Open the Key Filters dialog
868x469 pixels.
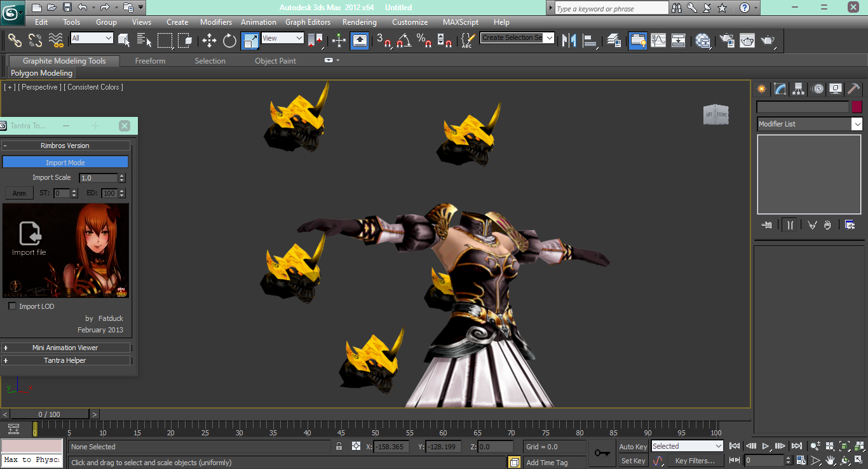(x=695, y=461)
